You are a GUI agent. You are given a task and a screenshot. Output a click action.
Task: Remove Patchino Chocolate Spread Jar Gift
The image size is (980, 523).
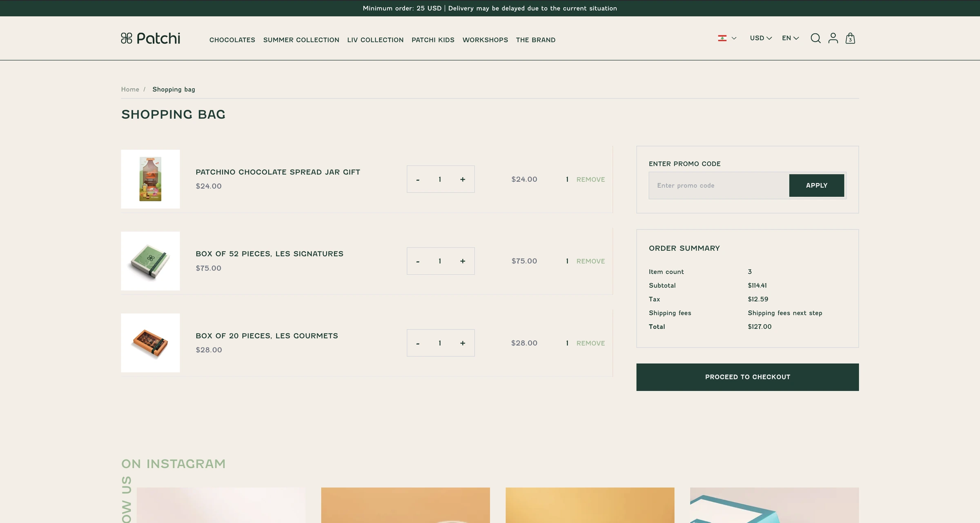point(590,180)
